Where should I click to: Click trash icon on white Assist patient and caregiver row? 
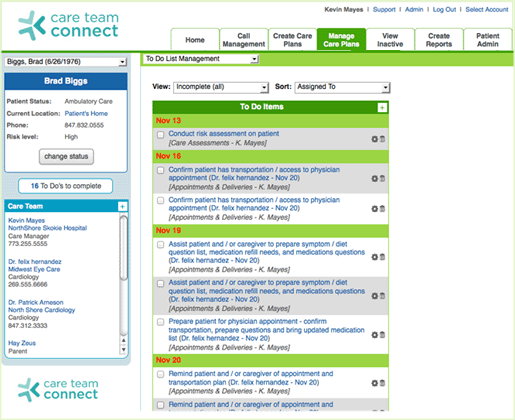pyautogui.click(x=382, y=257)
